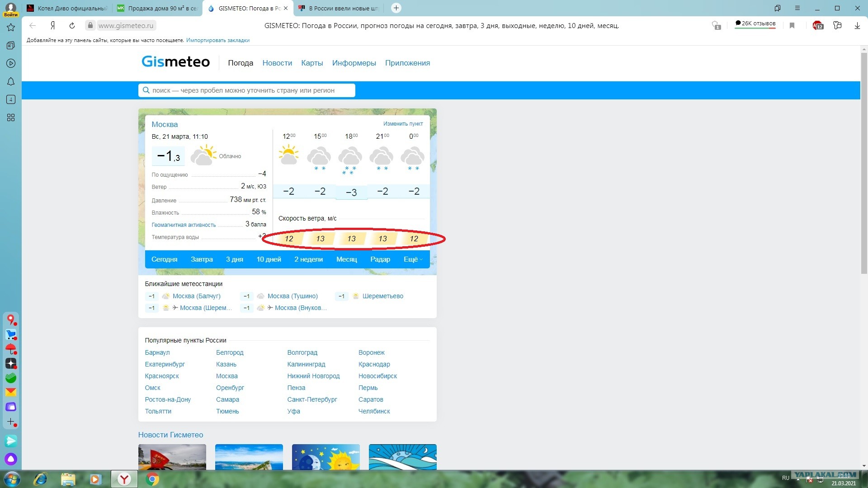868x488 pixels.
Task: Select the 10 дней forecast tab
Action: pyautogui.click(x=269, y=259)
